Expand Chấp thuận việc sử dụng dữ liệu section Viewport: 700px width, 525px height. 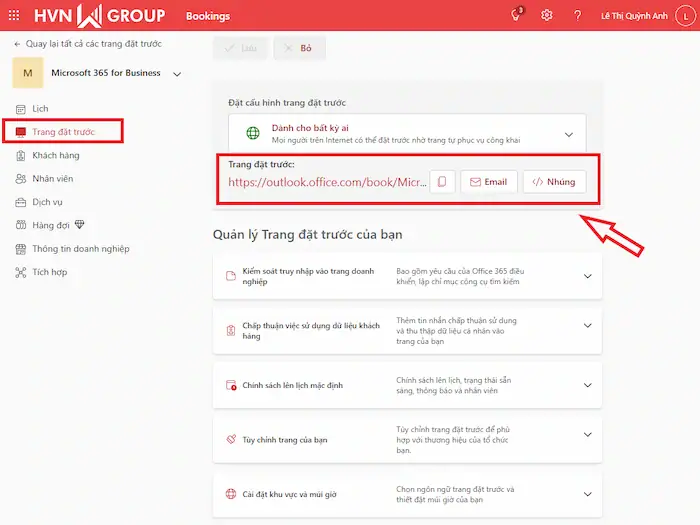(587, 330)
